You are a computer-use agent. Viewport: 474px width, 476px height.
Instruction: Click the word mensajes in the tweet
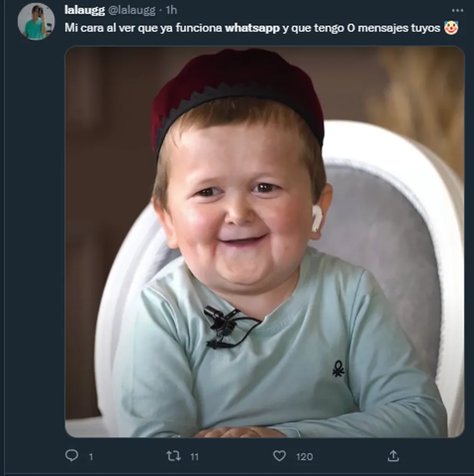click(x=381, y=28)
